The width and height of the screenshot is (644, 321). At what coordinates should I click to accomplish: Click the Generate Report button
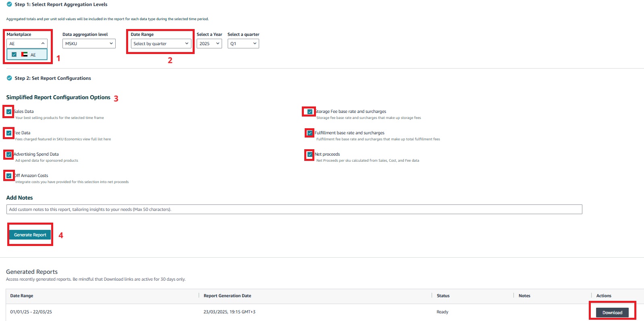(x=30, y=235)
